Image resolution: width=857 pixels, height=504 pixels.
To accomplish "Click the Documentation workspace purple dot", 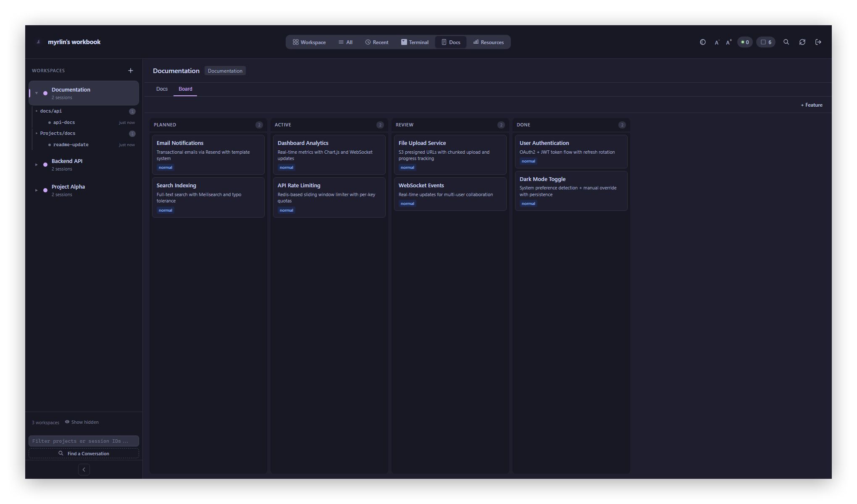I will 45,93.
